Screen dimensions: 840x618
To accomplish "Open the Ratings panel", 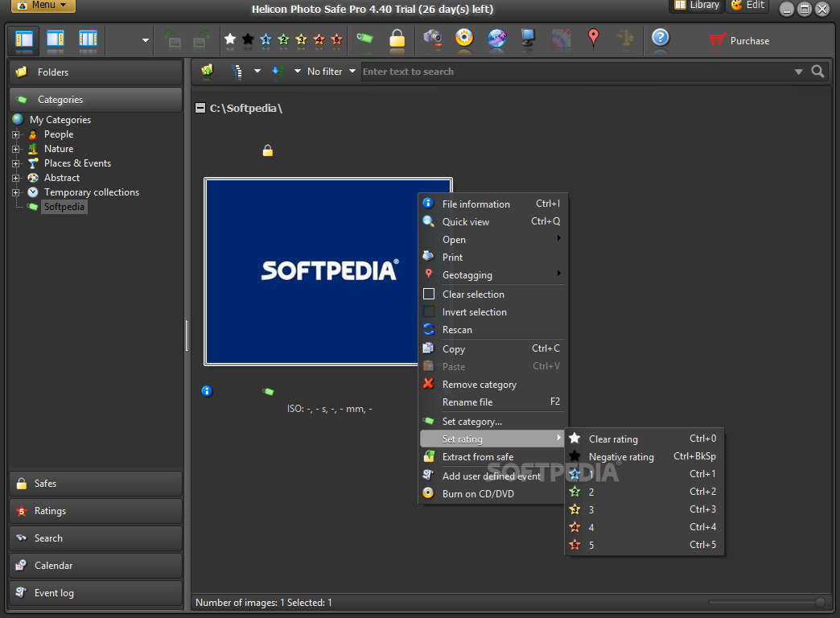I will tap(96, 511).
